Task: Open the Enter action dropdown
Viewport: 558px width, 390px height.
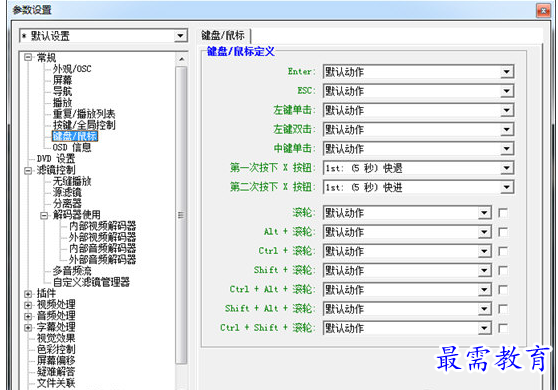Action: tap(418, 72)
